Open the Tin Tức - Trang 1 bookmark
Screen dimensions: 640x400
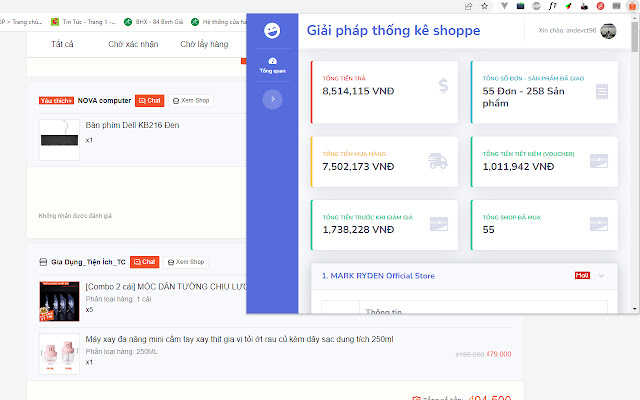(x=83, y=22)
